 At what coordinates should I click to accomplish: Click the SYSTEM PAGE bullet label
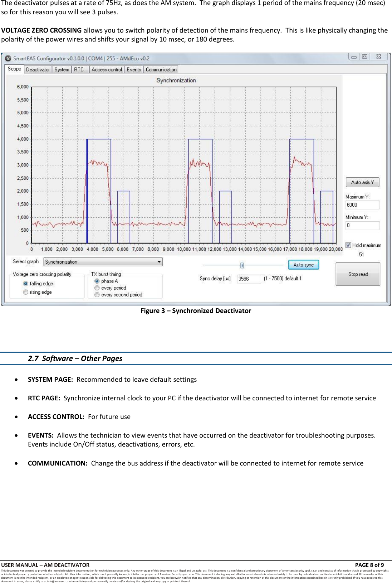pos(50,380)
